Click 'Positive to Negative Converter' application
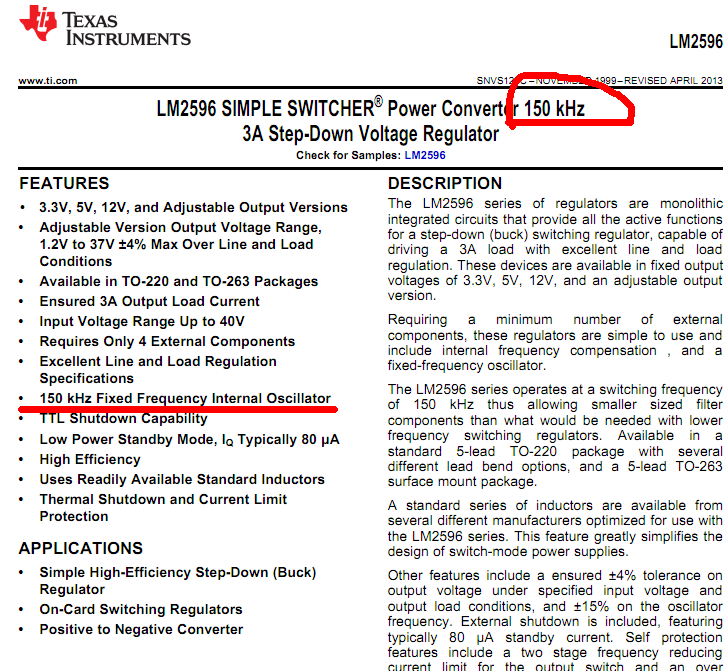This screenshot has width=728, height=671. (141, 629)
